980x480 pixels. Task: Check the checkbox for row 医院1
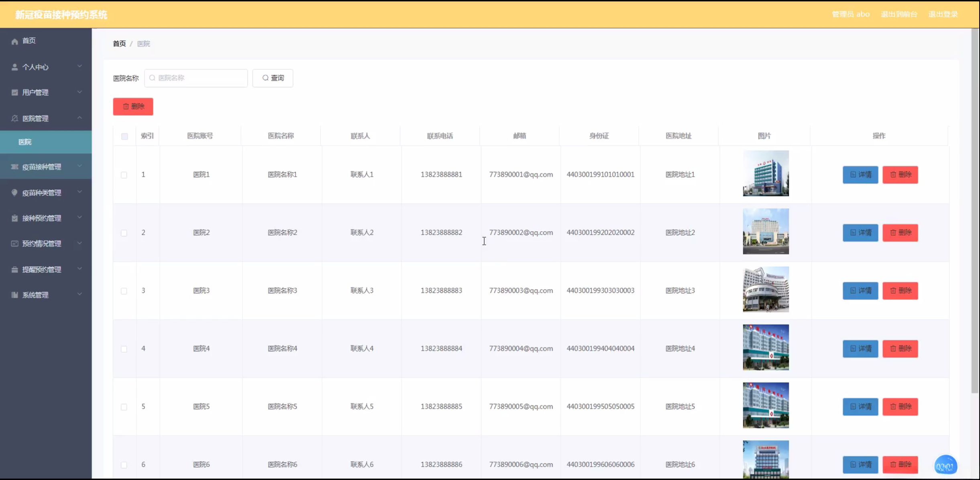point(124,175)
